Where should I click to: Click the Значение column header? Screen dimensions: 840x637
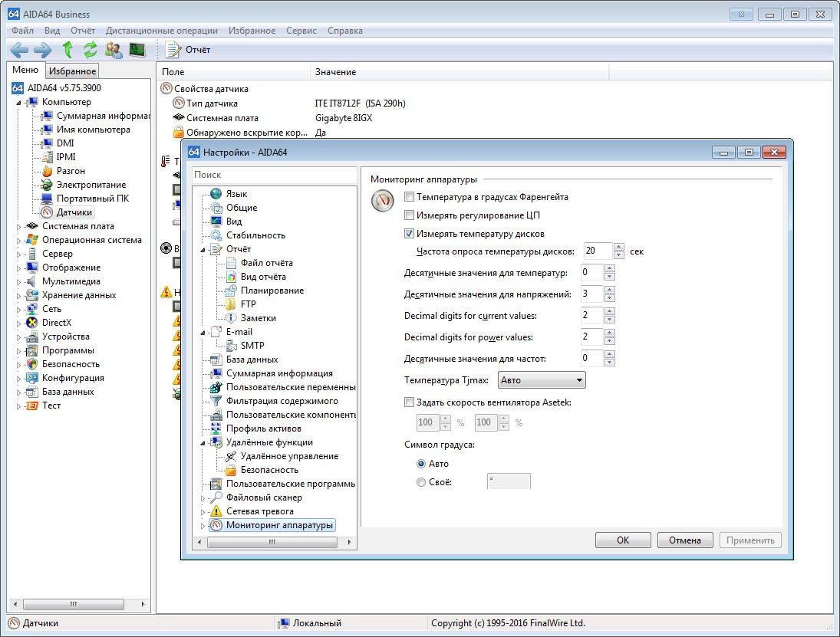[459, 72]
